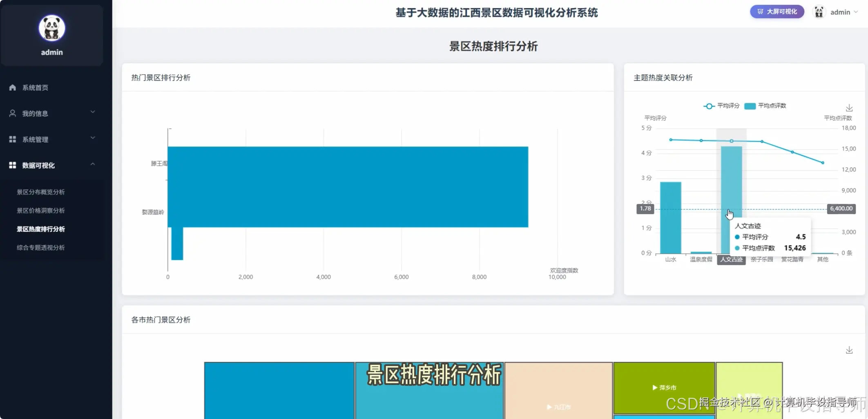Click the 山水 axis label

[x=671, y=259]
